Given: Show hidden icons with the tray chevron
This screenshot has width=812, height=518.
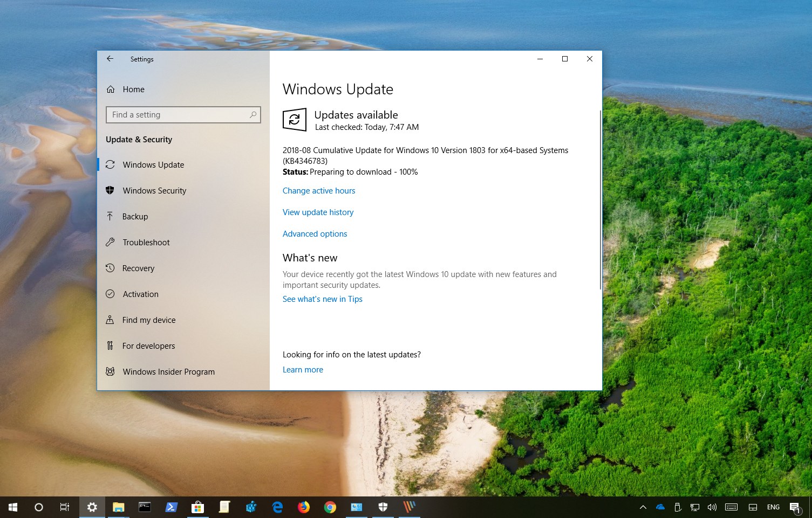Looking at the screenshot, I should (x=643, y=507).
